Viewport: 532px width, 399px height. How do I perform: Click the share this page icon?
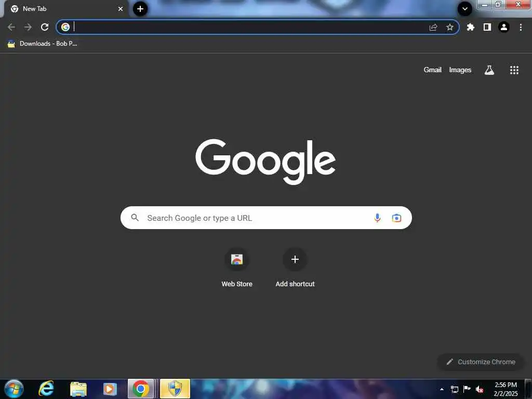click(x=433, y=27)
